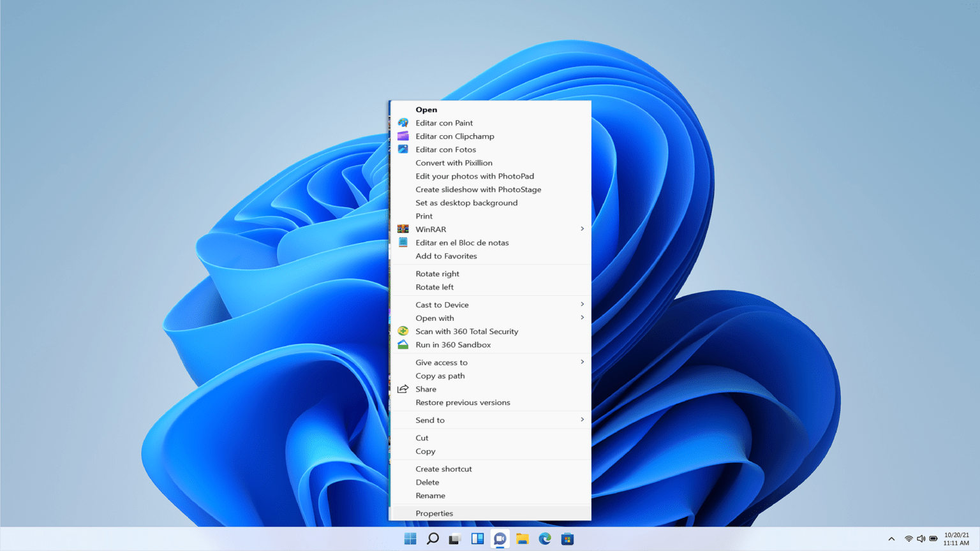980x551 pixels.
Task: Launch Microsoft Edge from the taskbar
Action: [x=545, y=539]
